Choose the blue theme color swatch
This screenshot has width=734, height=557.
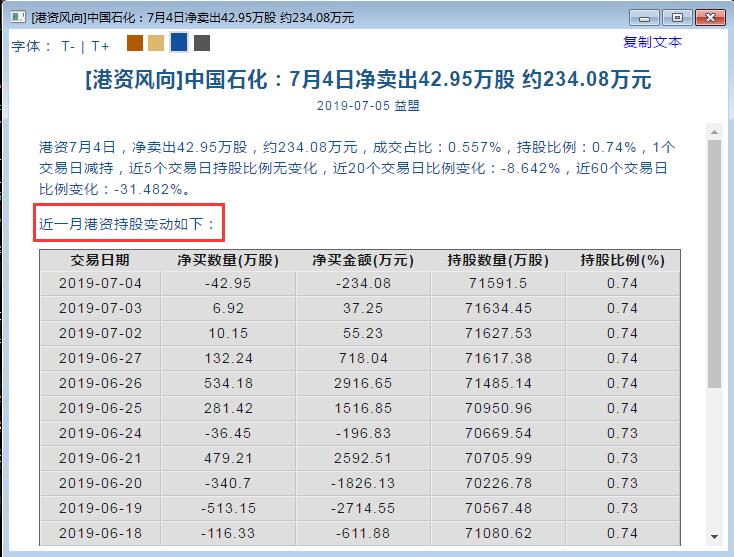pos(179,42)
